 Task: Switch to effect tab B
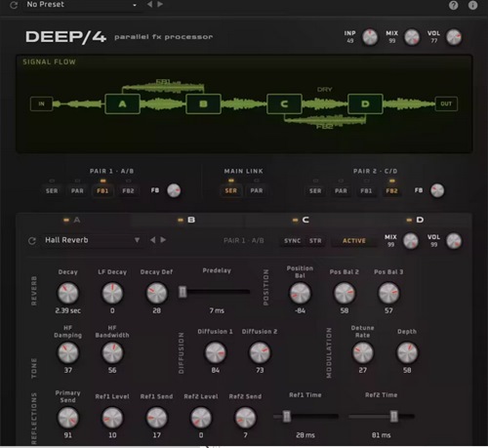tap(186, 220)
